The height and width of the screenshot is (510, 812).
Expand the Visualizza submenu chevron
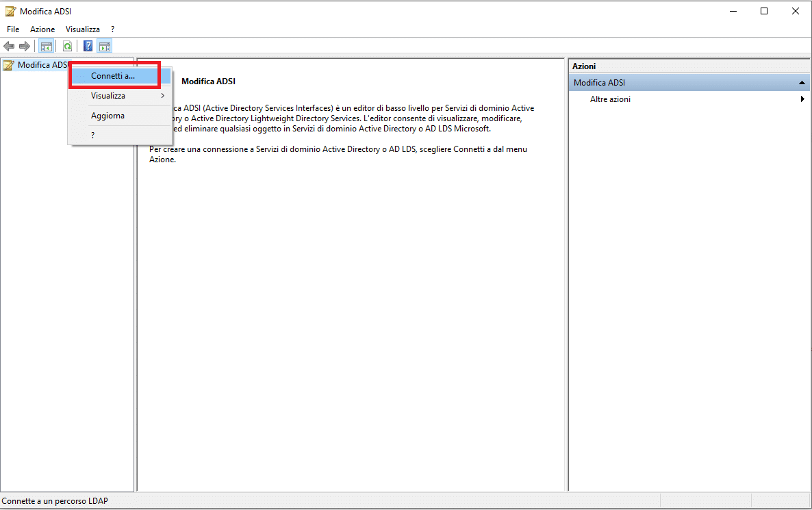[163, 96]
